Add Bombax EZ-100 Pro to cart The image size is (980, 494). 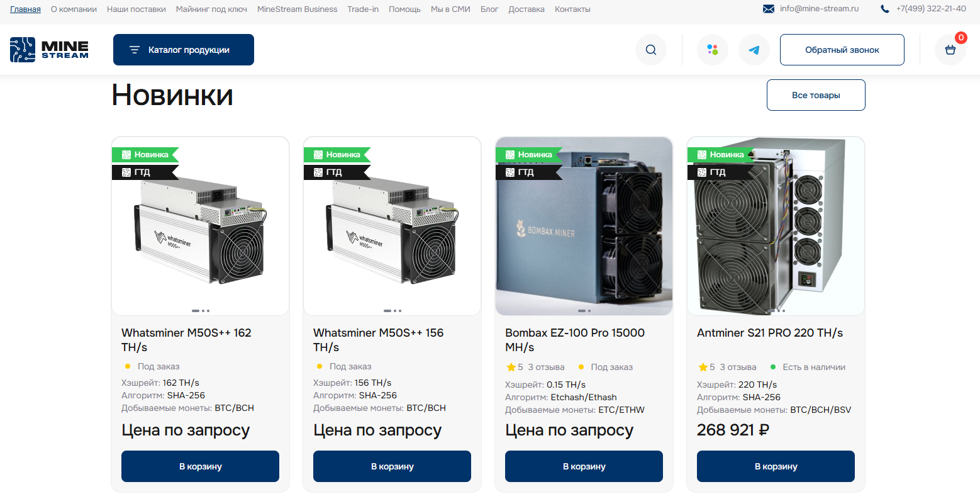(584, 466)
